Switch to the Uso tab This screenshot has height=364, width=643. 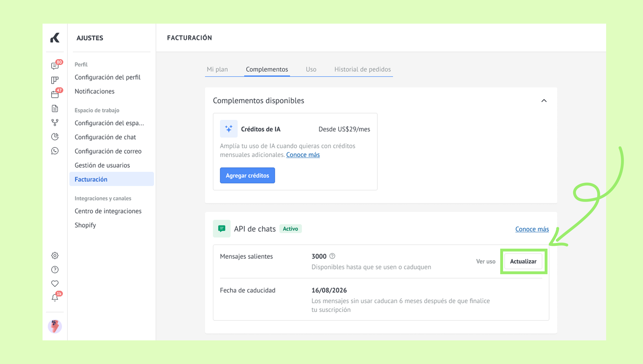coord(311,69)
